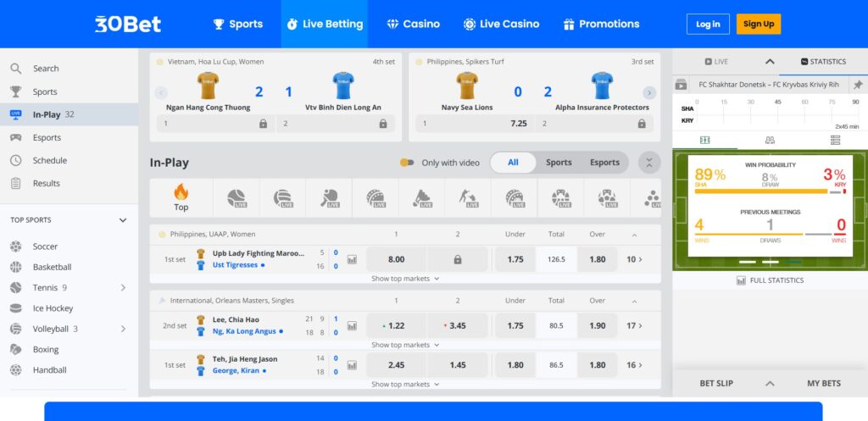Image resolution: width=868 pixels, height=421 pixels.
Task: Open the lineups icon tab in statistics
Action: point(769,141)
